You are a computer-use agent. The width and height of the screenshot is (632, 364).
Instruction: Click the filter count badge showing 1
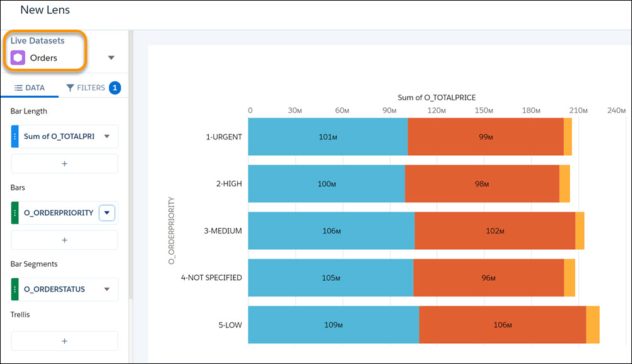pos(114,87)
